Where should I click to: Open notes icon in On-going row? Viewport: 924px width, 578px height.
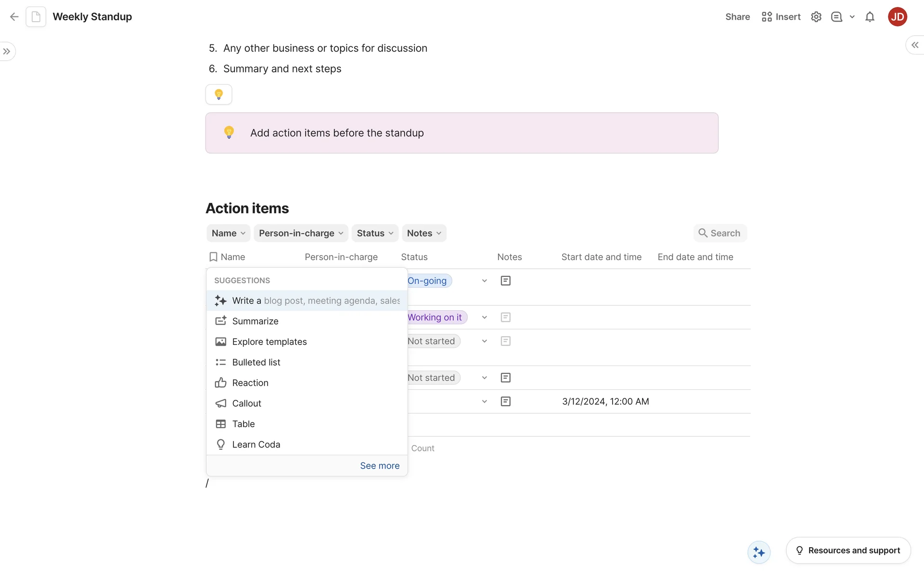(505, 281)
